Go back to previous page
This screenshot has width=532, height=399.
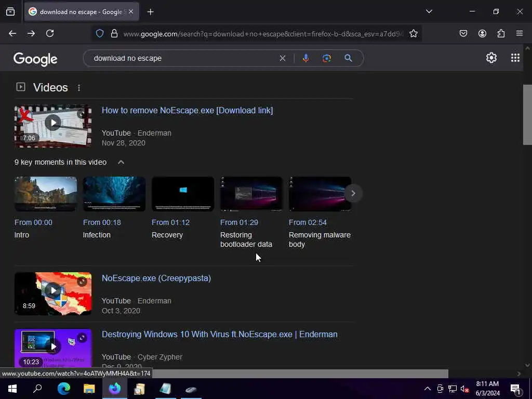(x=12, y=33)
